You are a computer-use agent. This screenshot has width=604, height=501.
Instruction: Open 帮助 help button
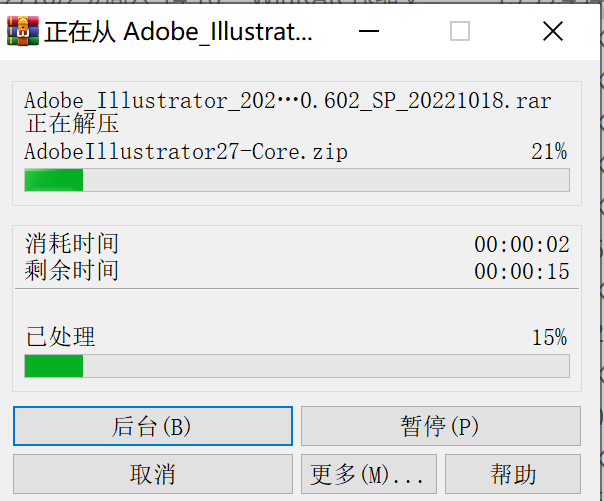point(513,474)
